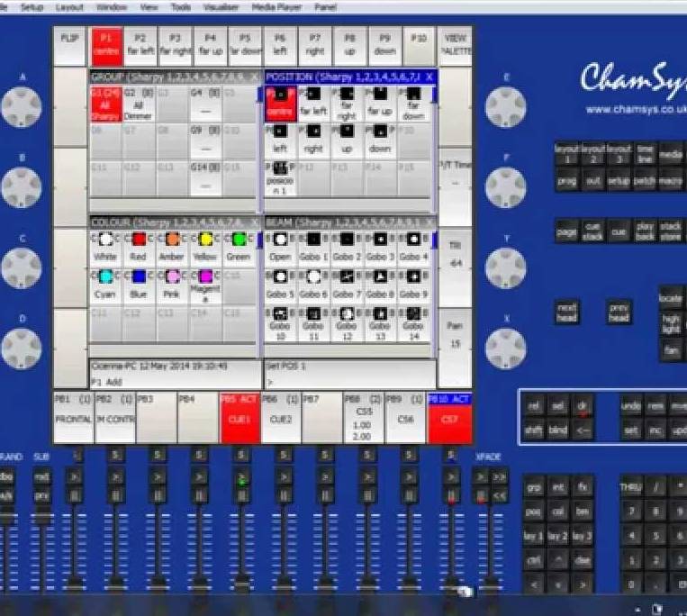Select group G2 All Dimmer

pyautogui.click(x=139, y=104)
